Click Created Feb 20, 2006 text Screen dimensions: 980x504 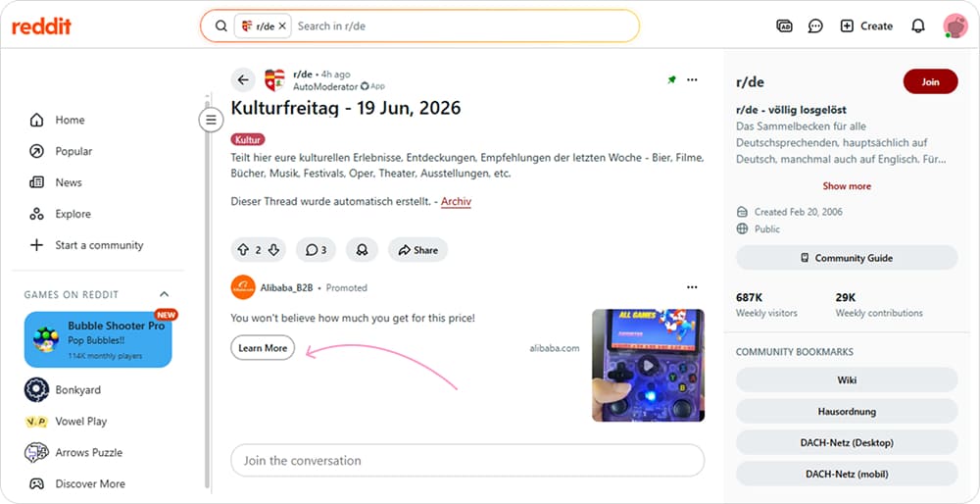[798, 212]
